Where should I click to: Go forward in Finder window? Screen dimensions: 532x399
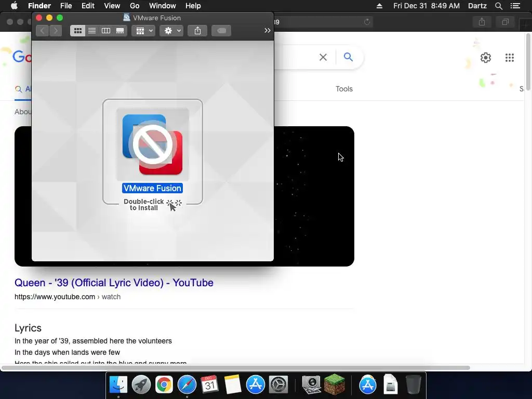coord(56,31)
